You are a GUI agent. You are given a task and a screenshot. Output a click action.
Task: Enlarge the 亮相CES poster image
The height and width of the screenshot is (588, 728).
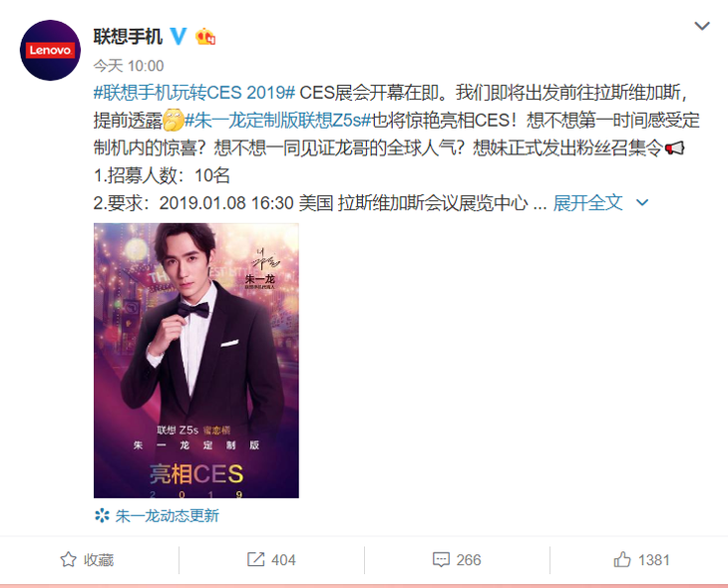(196, 361)
